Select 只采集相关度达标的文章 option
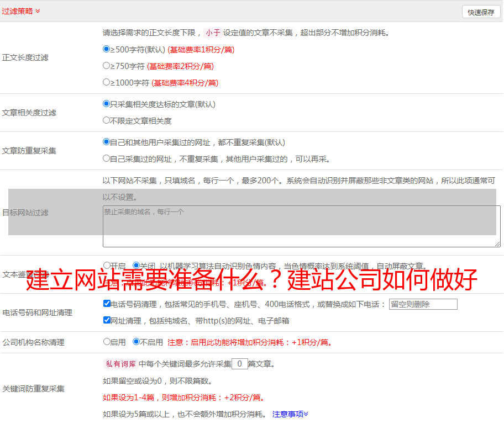 click(x=107, y=104)
